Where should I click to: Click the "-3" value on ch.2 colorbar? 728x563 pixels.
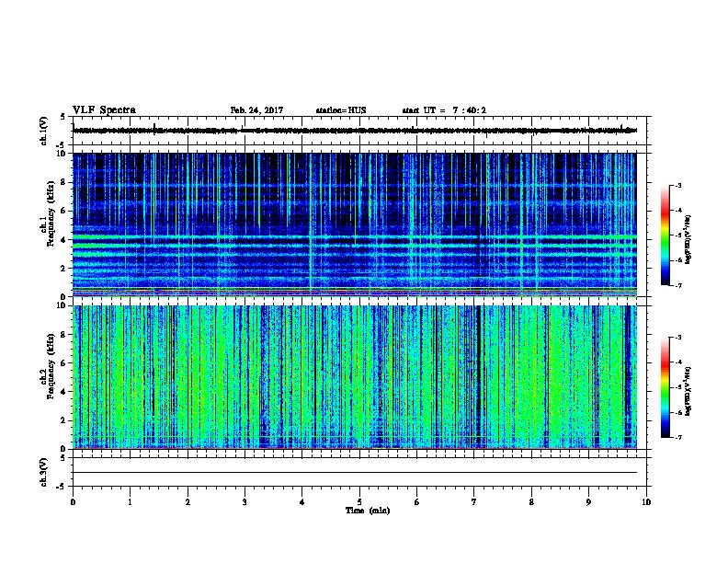pyautogui.click(x=677, y=338)
